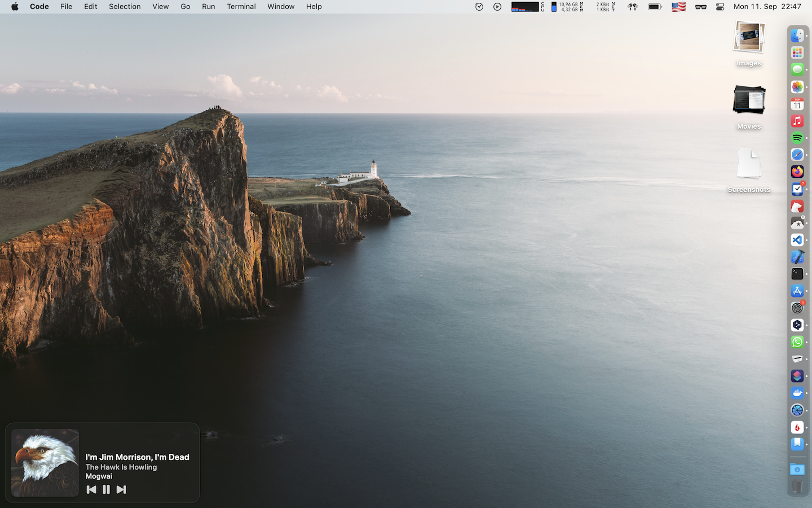The height and width of the screenshot is (508, 812).
Task: Open the US flag input source menu
Action: point(678,6)
